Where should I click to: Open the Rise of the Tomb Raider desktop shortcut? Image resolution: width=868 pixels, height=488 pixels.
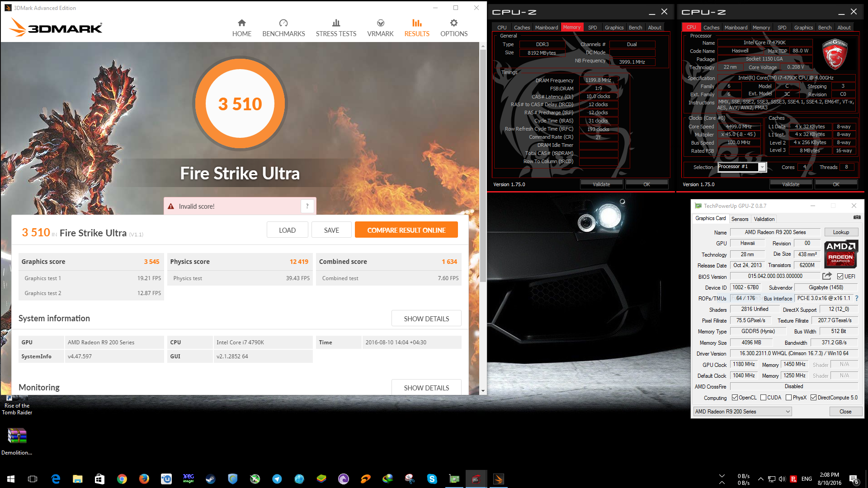(17, 405)
